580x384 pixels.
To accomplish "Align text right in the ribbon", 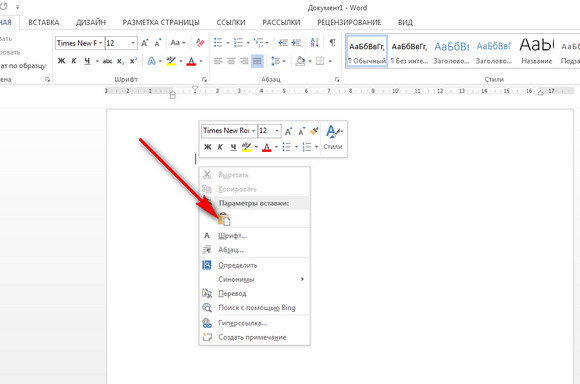I will 244,61.
